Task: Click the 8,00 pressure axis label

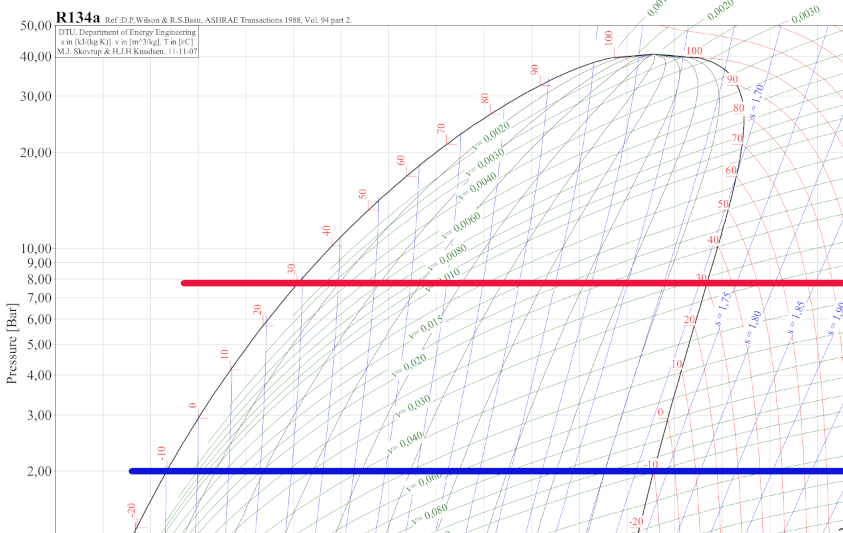Action: [x=39, y=279]
